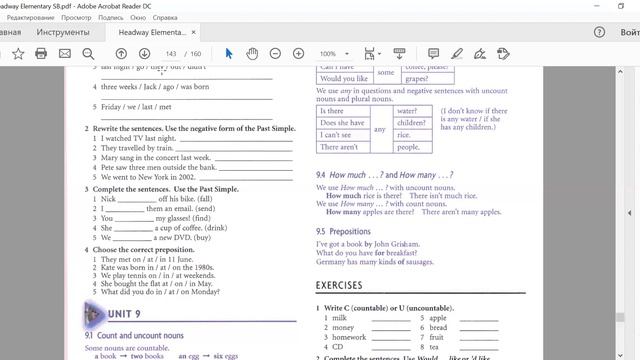Open the find text magnifier tool

click(x=88, y=53)
